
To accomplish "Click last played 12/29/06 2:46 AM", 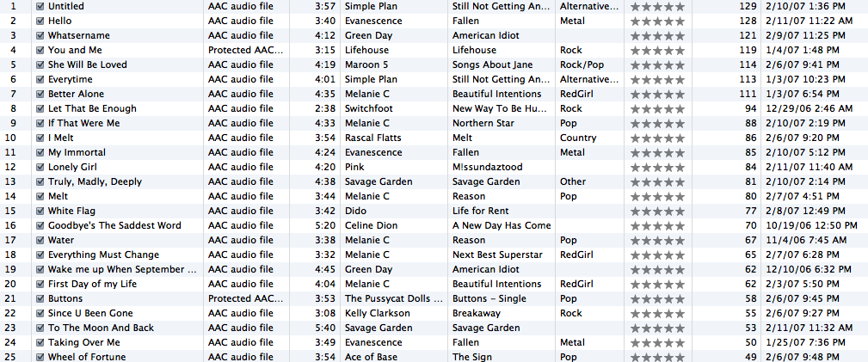I will pos(810,108).
